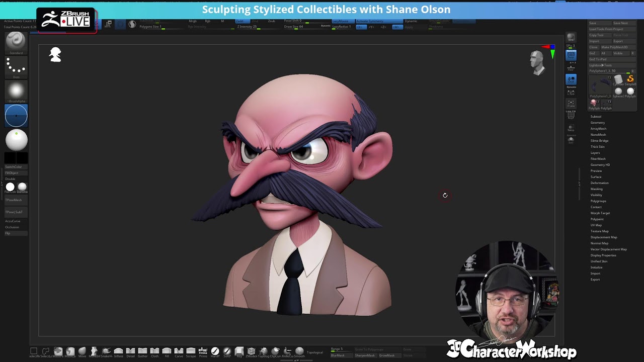
Task: Toggle X-axis symmetry
Action: (361, 27)
